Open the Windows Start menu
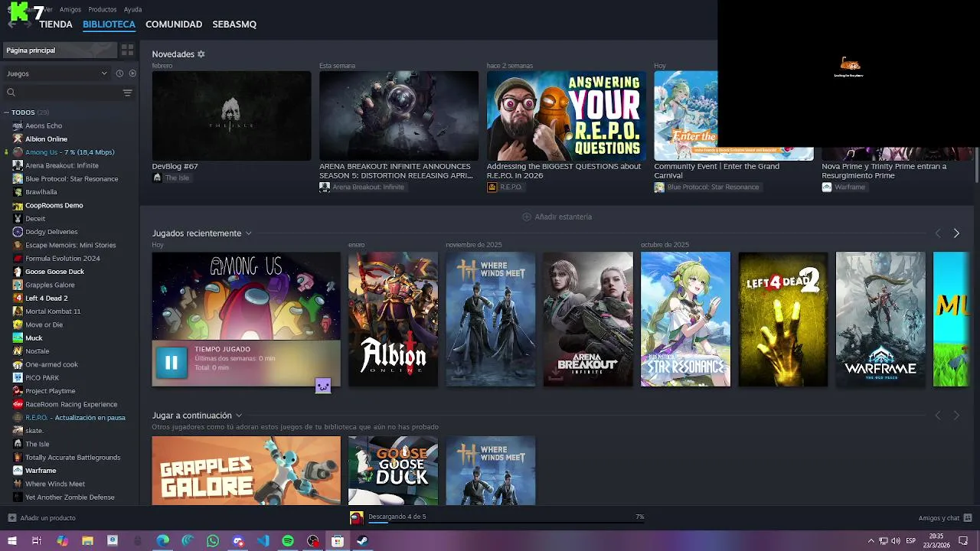Viewport: 980px width, 551px height. tap(11, 541)
